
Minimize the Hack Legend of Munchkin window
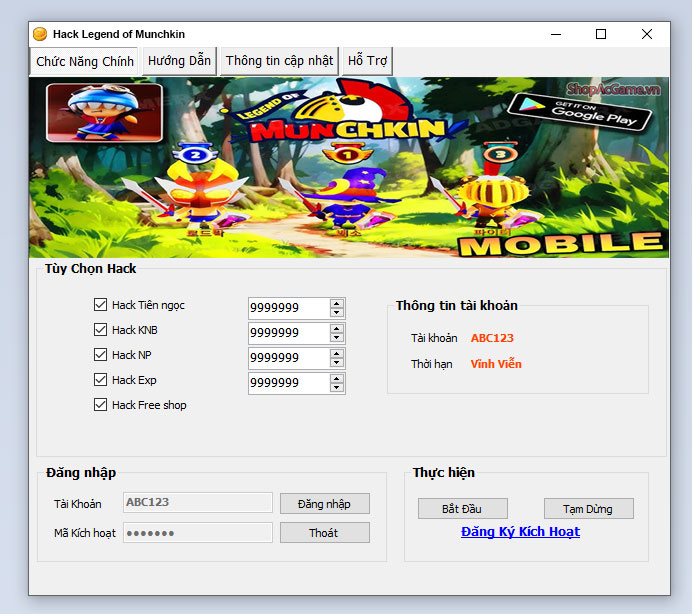point(556,34)
